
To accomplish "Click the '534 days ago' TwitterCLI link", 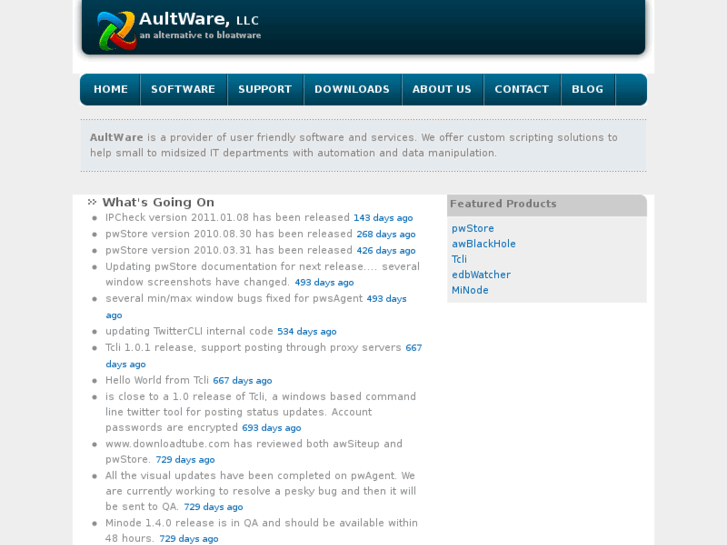I will (x=306, y=332).
